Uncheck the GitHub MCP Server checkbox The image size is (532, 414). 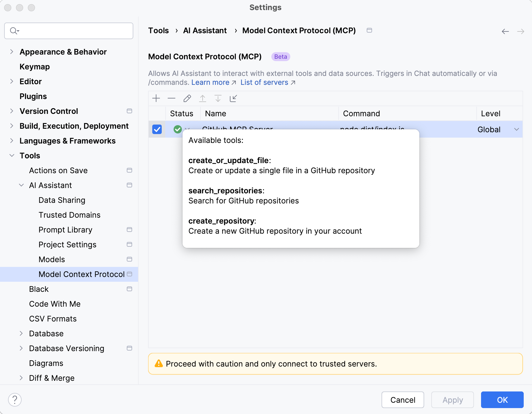click(157, 129)
